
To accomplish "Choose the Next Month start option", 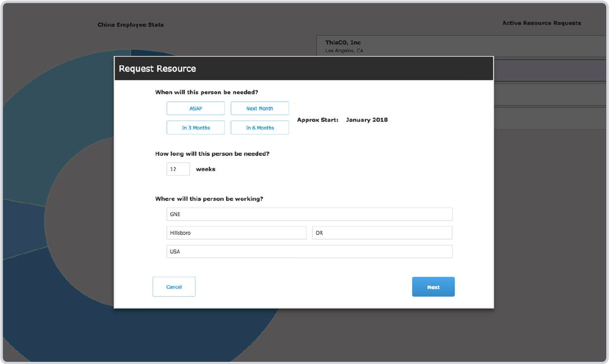I will pos(260,109).
